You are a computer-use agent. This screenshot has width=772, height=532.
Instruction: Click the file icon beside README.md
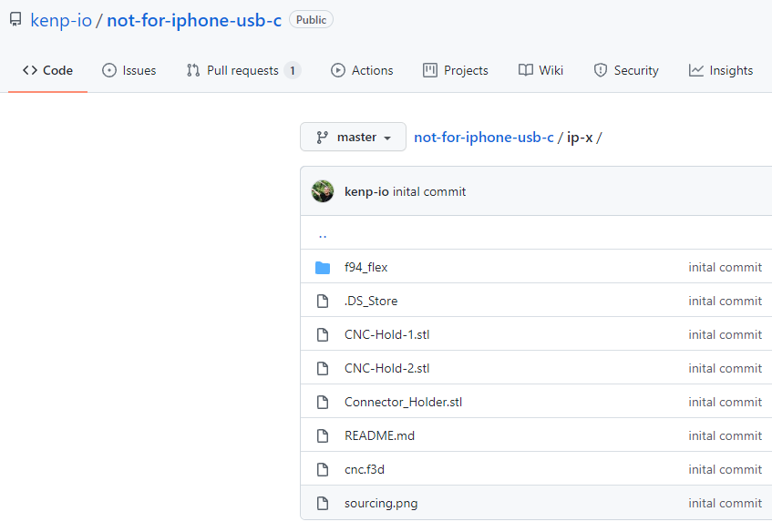tap(322, 435)
